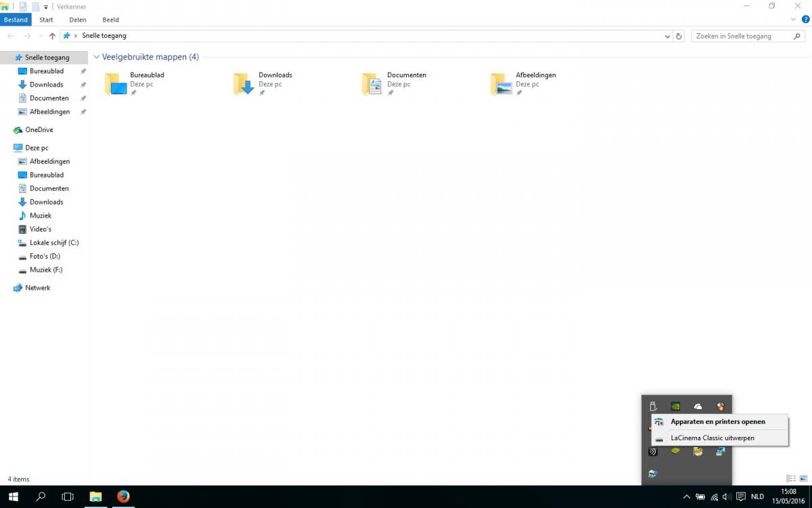812x508 pixels.
Task: Click the NLD language indicator
Action: 758,496
